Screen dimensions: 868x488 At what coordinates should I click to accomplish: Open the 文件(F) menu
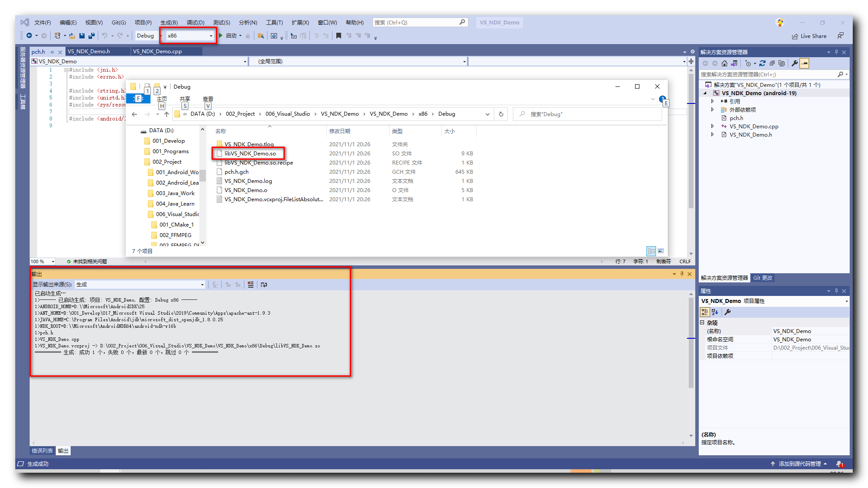[x=43, y=23]
